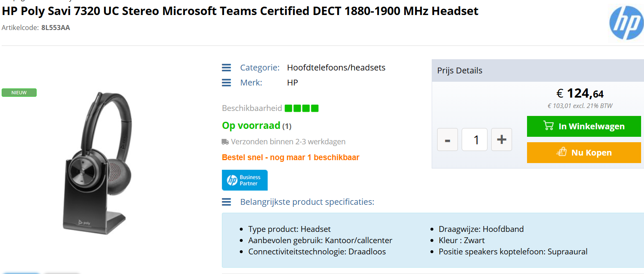Viewport: 644px width, 274px height.
Task: Click the price excl. 21% BTW text
Action: tap(580, 106)
